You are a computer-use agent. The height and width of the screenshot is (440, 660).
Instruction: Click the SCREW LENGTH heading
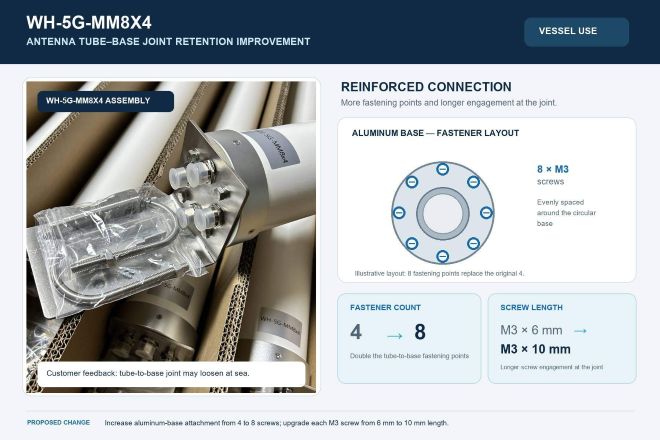[x=531, y=307]
